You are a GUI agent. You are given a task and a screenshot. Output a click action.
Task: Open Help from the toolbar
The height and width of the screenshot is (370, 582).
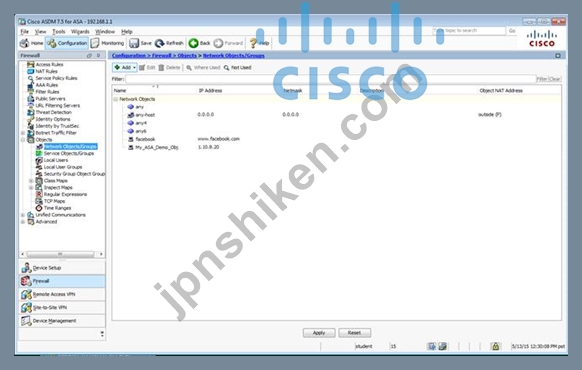tap(259, 43)
